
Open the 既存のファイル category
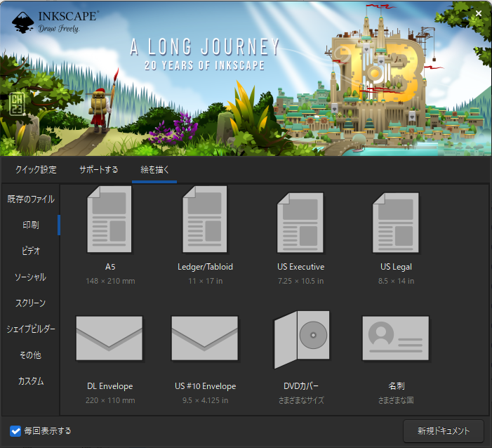click(31, 199)
